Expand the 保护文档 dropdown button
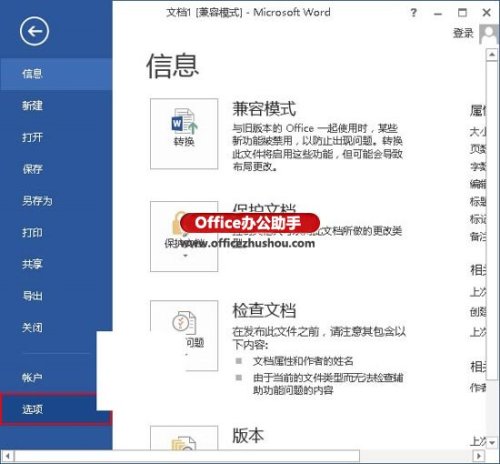The width and height of the screenshot is (500, 464). tap(184, 236)
